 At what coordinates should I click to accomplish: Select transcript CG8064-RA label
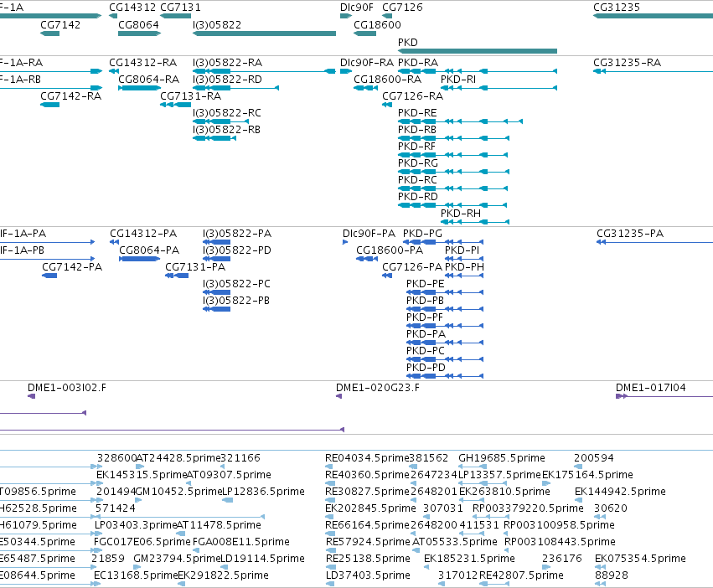pos(148,80)
